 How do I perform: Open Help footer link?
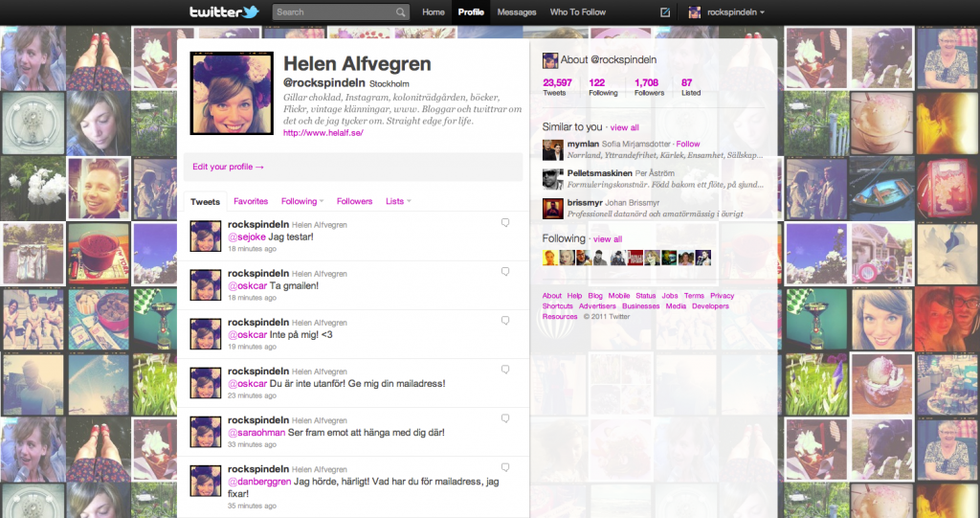[574, 295]
